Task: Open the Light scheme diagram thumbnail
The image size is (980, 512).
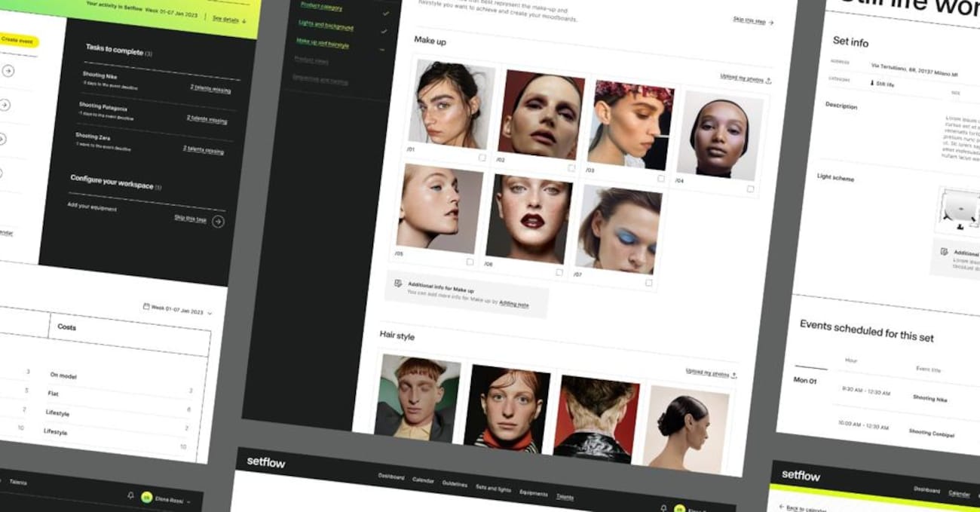Action: tap(959, 210)
